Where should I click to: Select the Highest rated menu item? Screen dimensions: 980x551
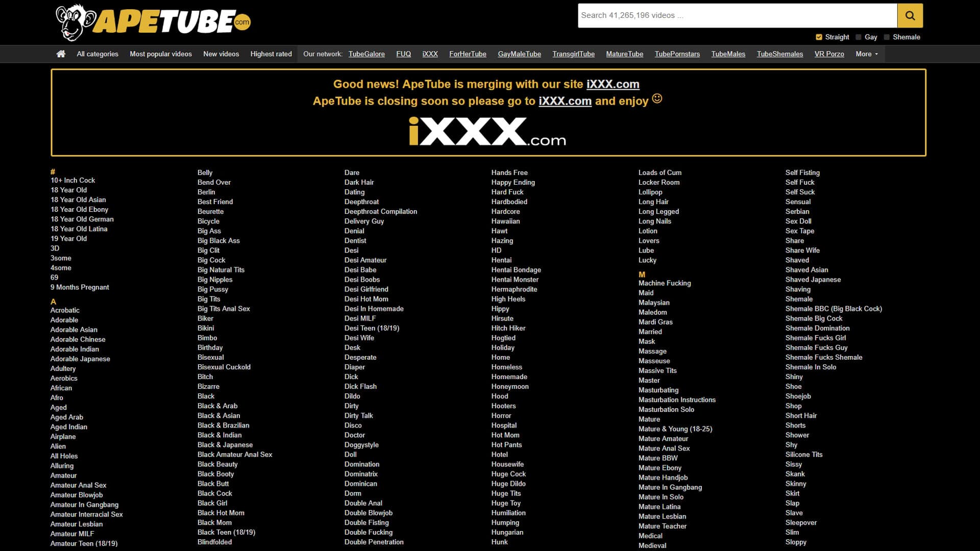271,54
